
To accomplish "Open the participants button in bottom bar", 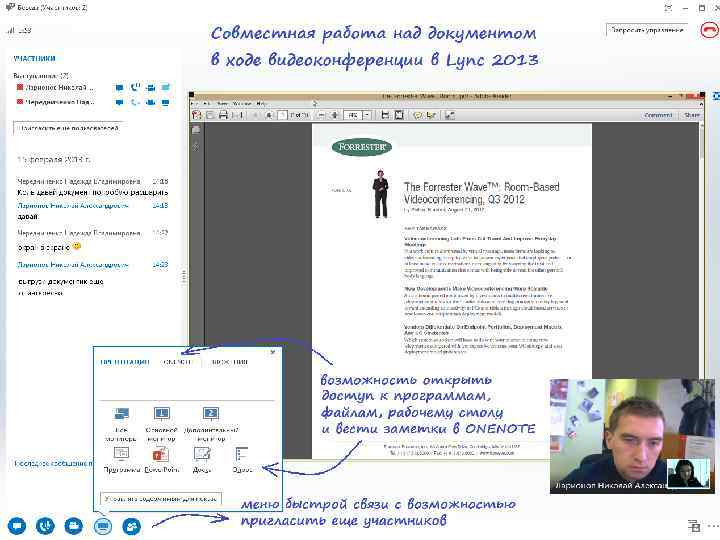I will 131,526.
